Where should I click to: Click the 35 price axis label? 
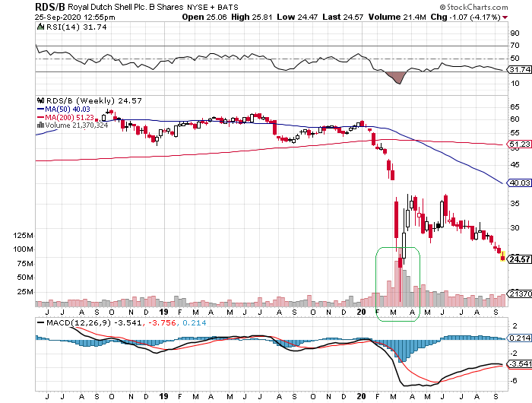[x=515, y=204]
